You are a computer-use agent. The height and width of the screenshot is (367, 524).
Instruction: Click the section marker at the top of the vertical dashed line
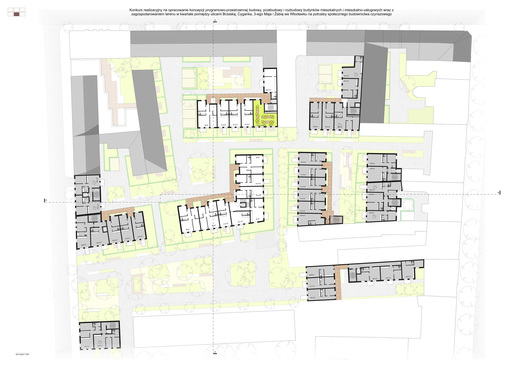(x=214, y=21)
